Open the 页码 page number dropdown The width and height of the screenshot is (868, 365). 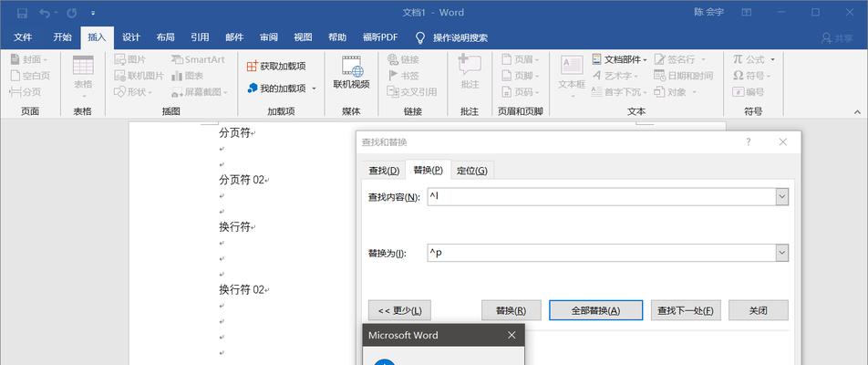(x=521, y=92)
